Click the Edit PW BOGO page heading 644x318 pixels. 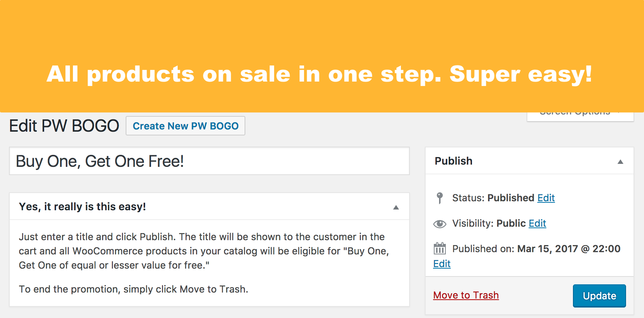tap(64, 126)
